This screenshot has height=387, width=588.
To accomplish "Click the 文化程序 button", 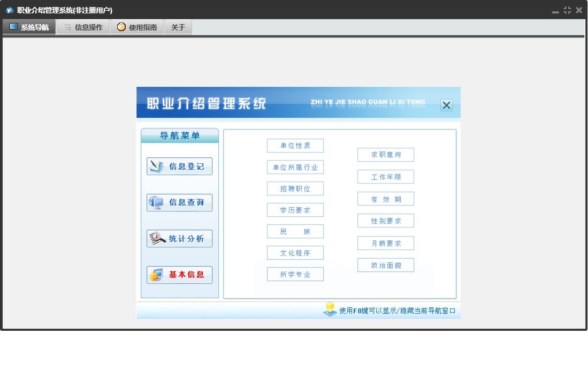I will tap(295, 253).
